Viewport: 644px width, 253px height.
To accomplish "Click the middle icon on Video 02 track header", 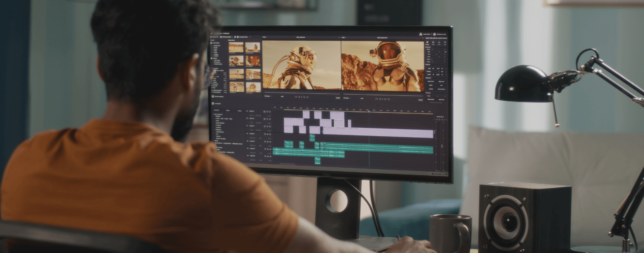I will tap(267, 119).
